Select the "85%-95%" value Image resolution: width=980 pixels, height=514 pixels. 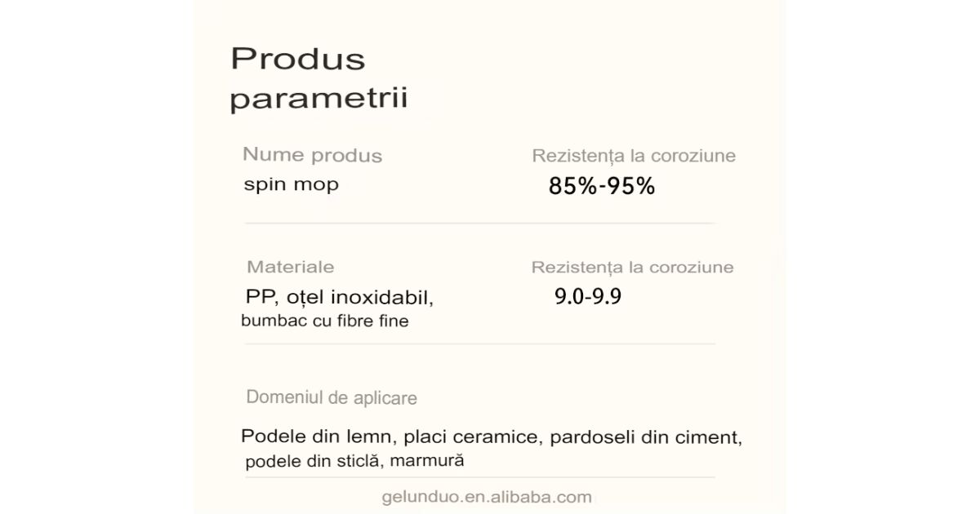[x=601, y=187]
